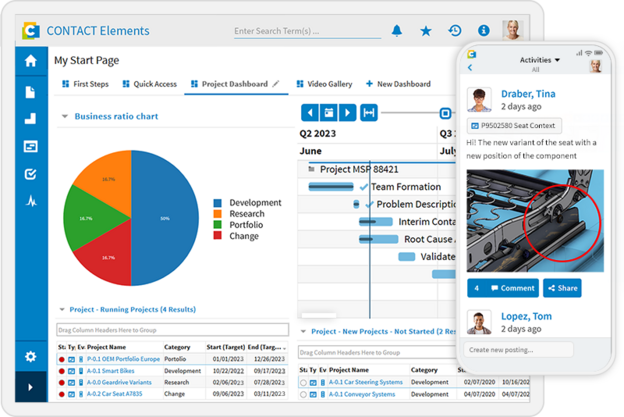Edit Project Dashboard with pencil icon
The height and width of the screenshot is (417, 624).
tap(276, 84)
